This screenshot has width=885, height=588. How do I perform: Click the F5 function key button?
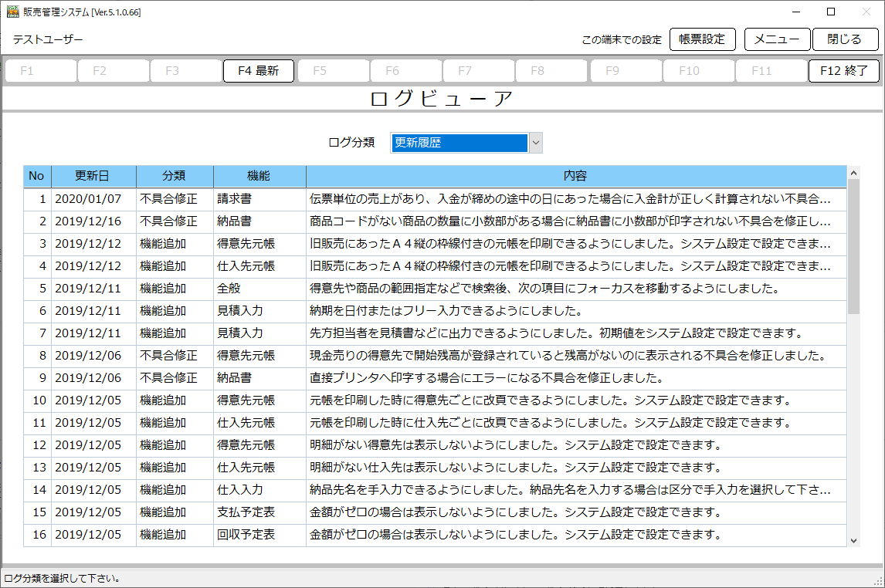pos(333,71)
